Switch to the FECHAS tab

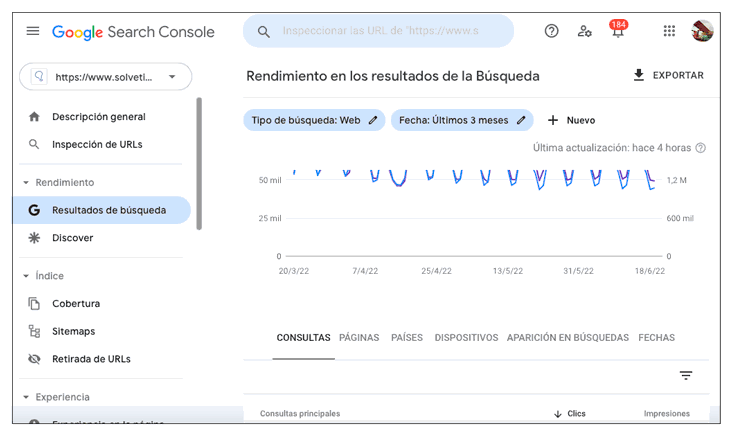(x=656, y=338)
